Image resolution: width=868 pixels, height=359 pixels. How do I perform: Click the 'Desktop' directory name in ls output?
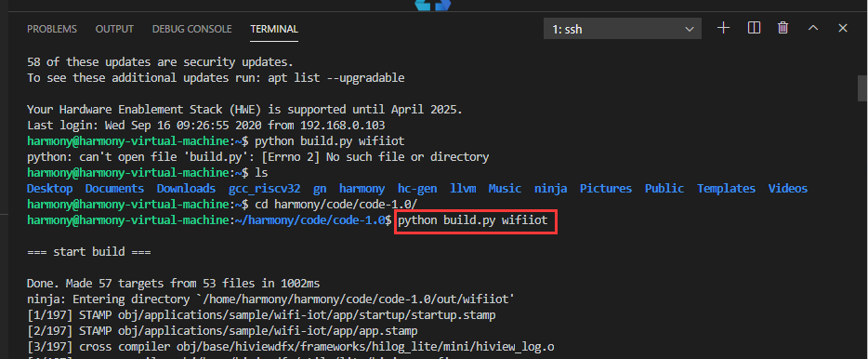pyautogui.click(x=50, y=189)
